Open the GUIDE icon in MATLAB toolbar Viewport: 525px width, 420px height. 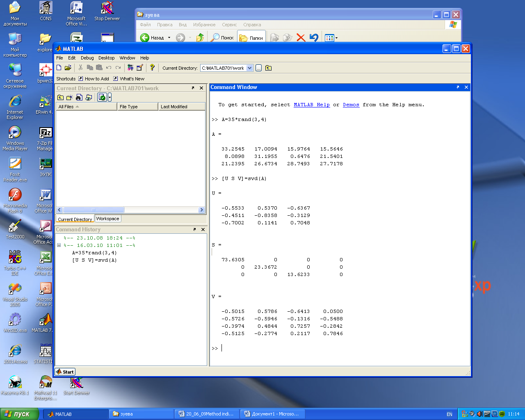pos(140,68)
